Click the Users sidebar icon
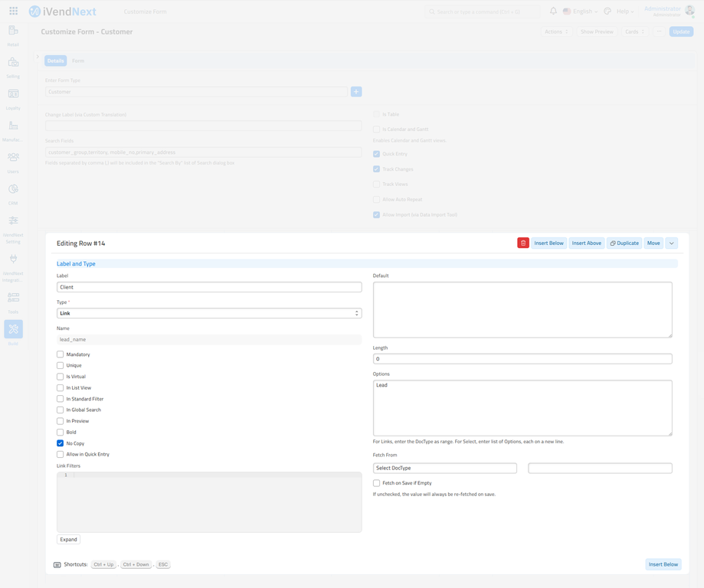This screenshot has height=588, width=704. pos(12,157)
